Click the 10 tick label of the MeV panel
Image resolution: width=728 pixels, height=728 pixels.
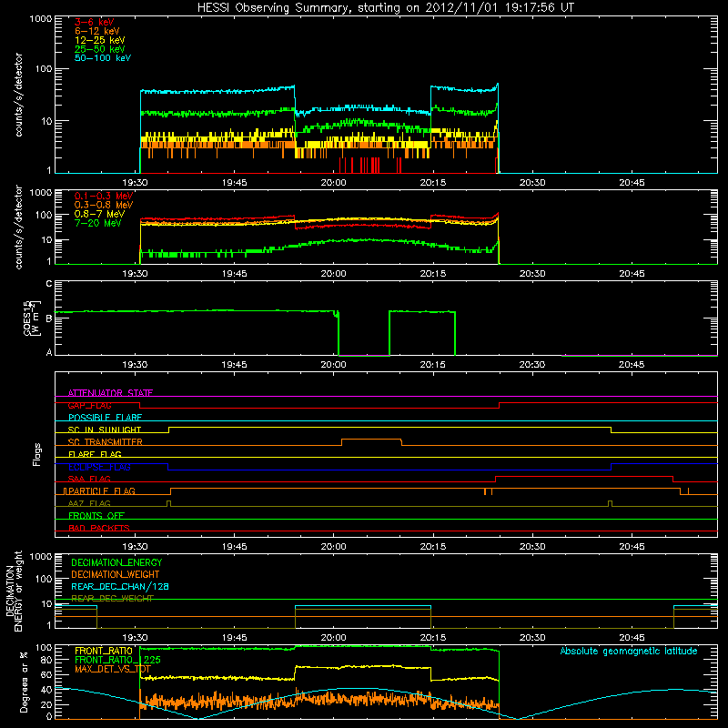tap(46, 240)
